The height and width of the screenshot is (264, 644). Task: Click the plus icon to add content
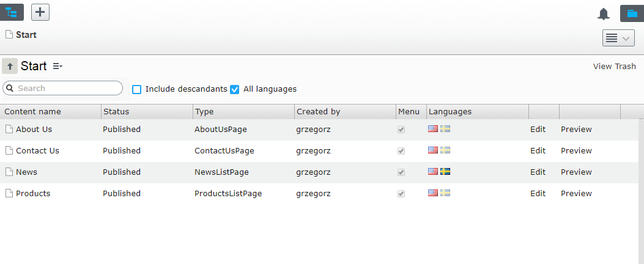click(x=40, y=12)
